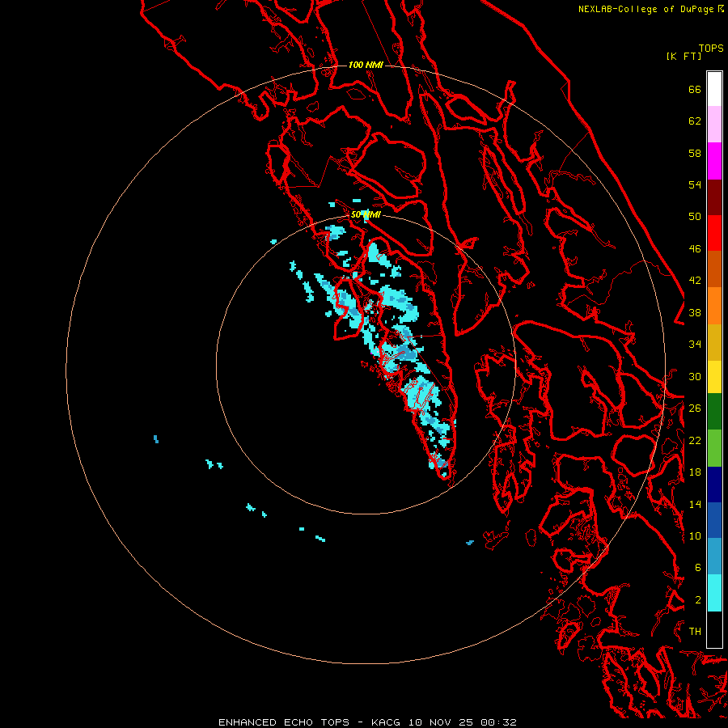Click the medium blue 18 kft swatch

coord(714,520)
